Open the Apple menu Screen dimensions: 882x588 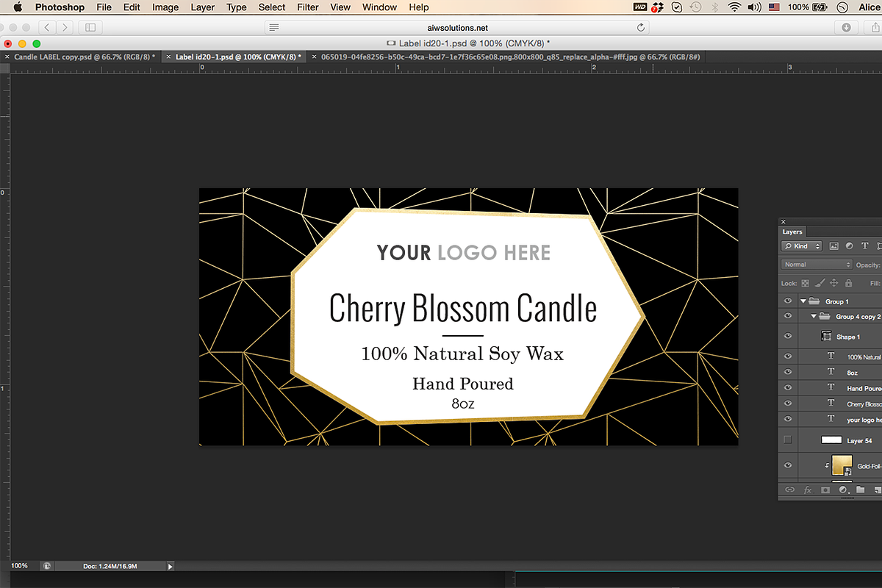tap(17, 7)
